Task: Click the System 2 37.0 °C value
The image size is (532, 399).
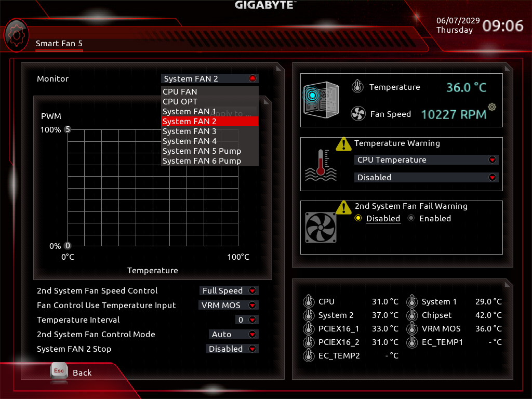Action: point(385,315)
